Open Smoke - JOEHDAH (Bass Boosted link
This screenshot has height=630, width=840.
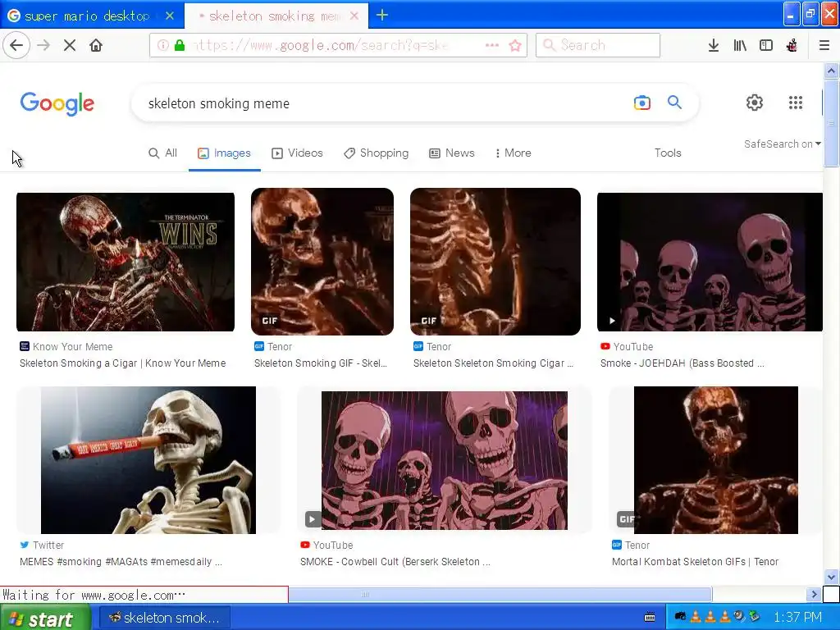coord(682,363)
